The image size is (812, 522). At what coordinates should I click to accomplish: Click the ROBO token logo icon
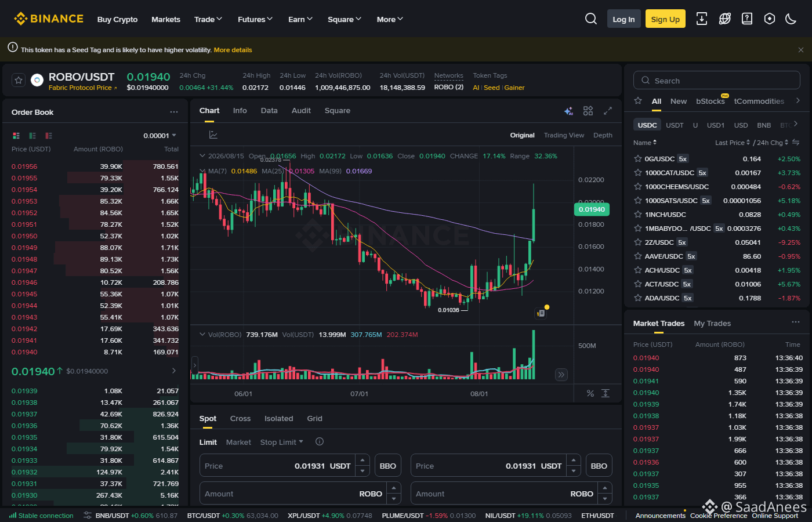tap(37, 81)
